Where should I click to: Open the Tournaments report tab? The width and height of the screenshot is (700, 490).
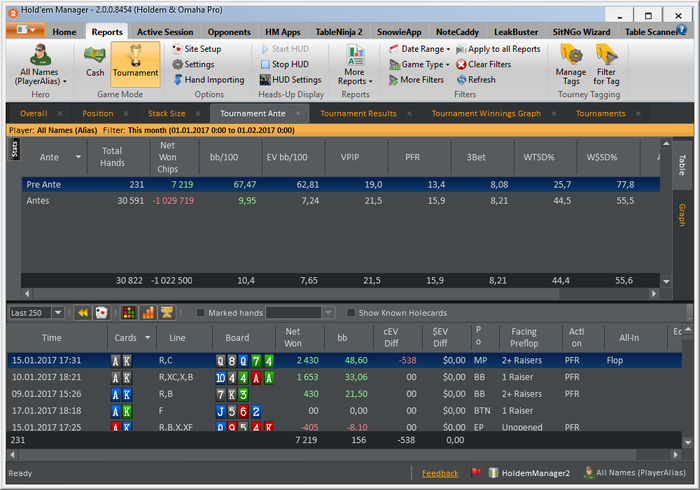click(x=600, y=113)
